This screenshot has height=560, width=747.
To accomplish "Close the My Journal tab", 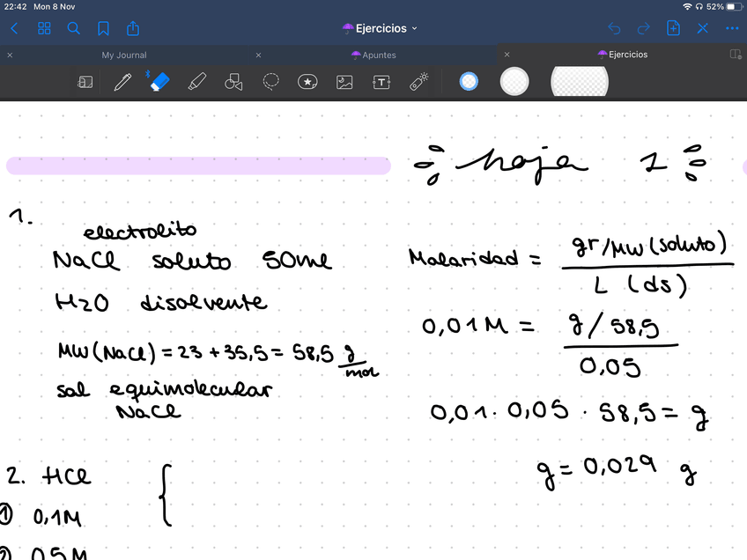I will pyautogui.click(x=10, y=55).
